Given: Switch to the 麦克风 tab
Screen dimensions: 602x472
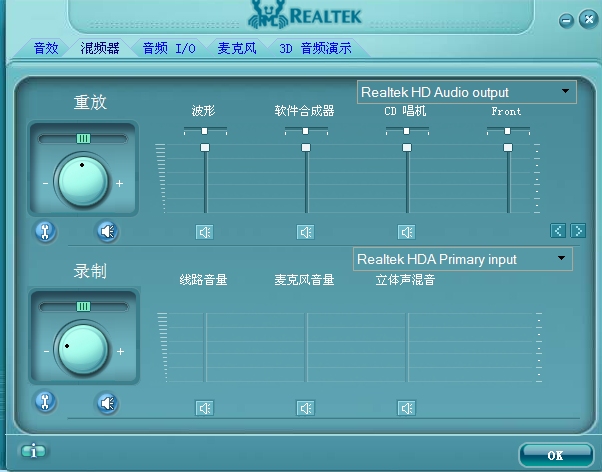Looking at the screenshot, I should point(237,48).
